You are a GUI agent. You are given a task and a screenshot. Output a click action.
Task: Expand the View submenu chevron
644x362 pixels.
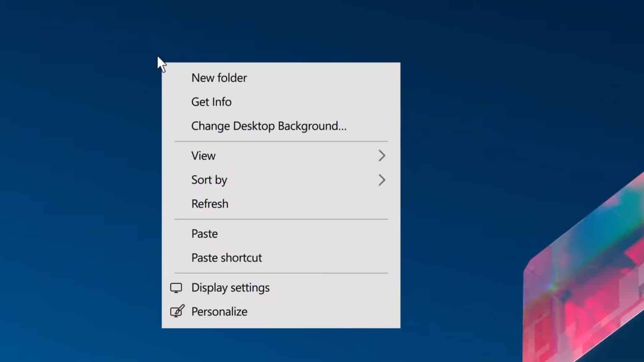point(382,156)
